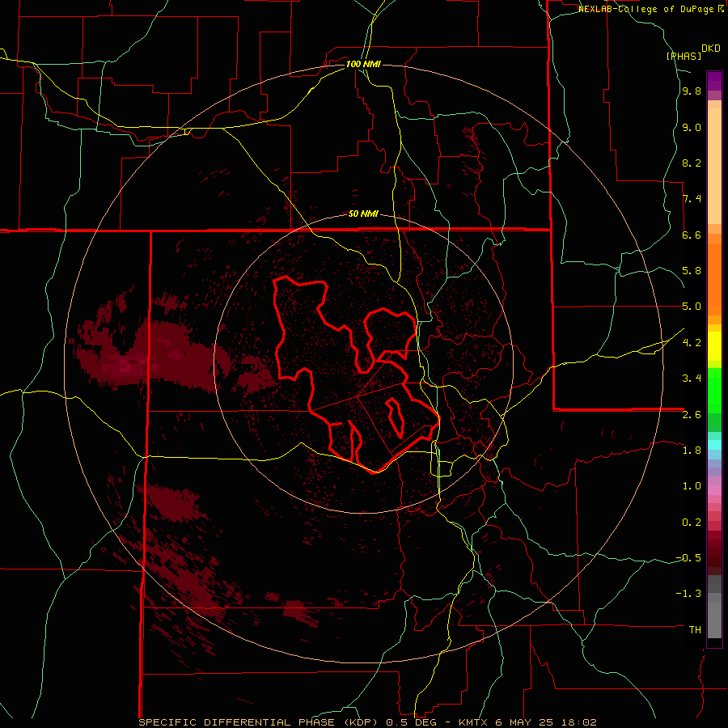The height and width of the screenshot is (728, 728).
Task: Click the 9.0 value on color scale
Action: click(x=692, y=127)
